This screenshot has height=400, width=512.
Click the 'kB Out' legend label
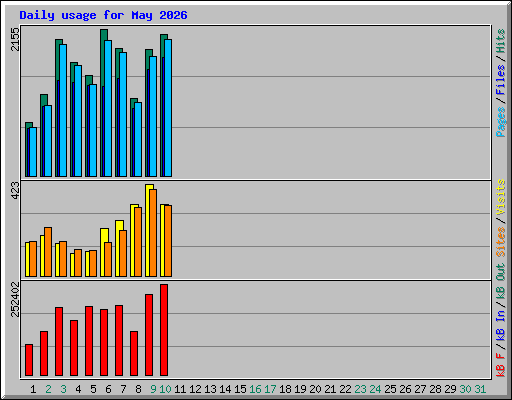click(x=501, y=281)
